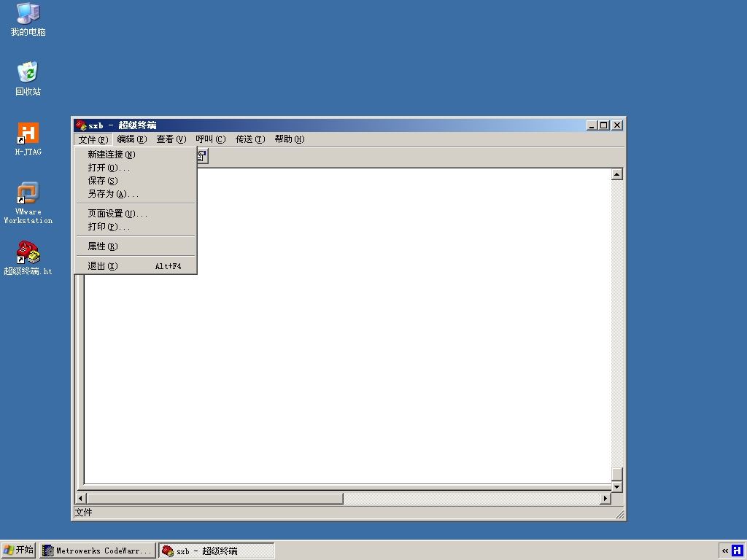Select 回收站 recycle bin icon
Image resolution: width=747 pixels, height=560 pixels.
(x=28, y=79)
